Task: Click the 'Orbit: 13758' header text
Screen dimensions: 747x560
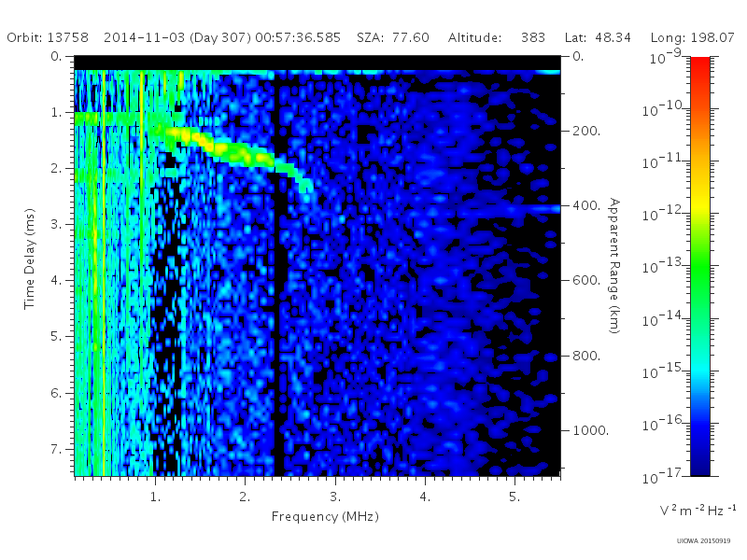Action: point(48,37)
